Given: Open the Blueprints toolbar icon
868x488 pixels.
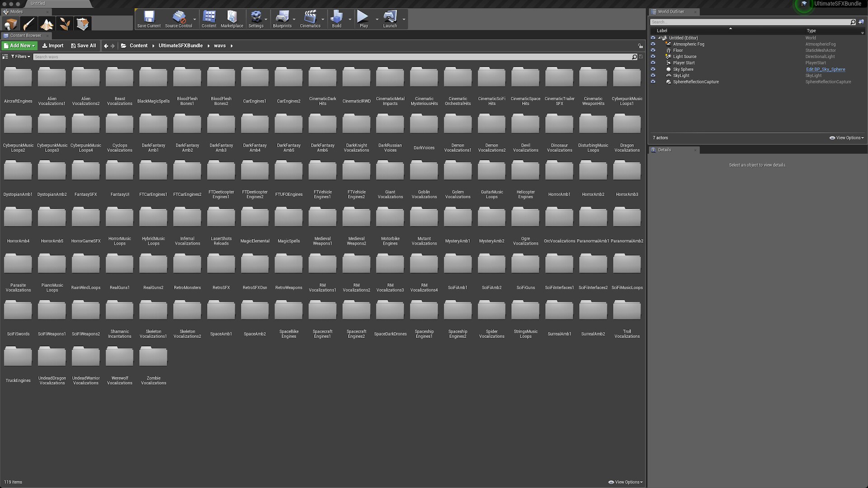Looking at the screenshot, I should click(282, 19).
